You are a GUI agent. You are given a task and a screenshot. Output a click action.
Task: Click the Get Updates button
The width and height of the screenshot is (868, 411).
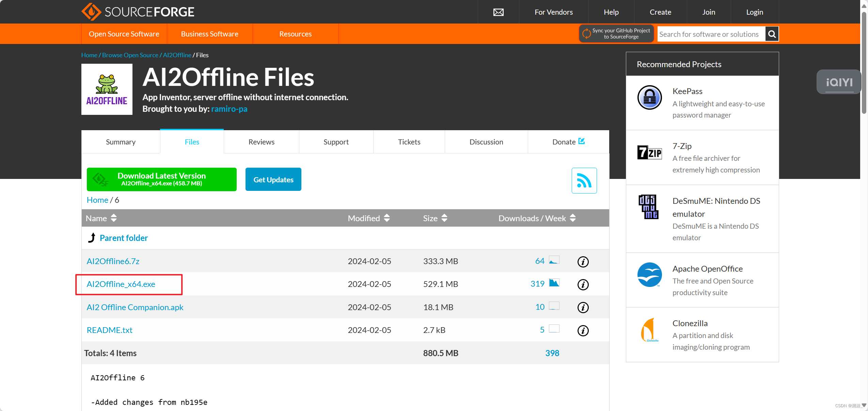click(x=273, y=180)
